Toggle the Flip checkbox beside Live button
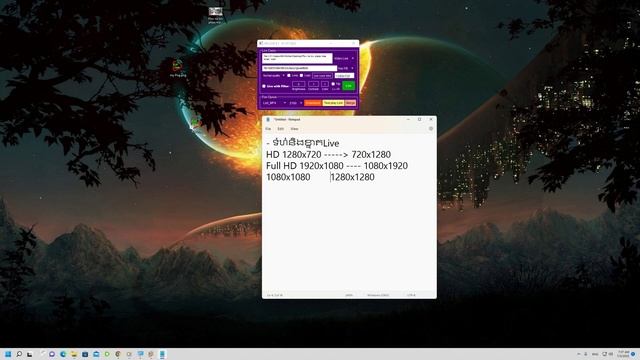 [333, 84]
